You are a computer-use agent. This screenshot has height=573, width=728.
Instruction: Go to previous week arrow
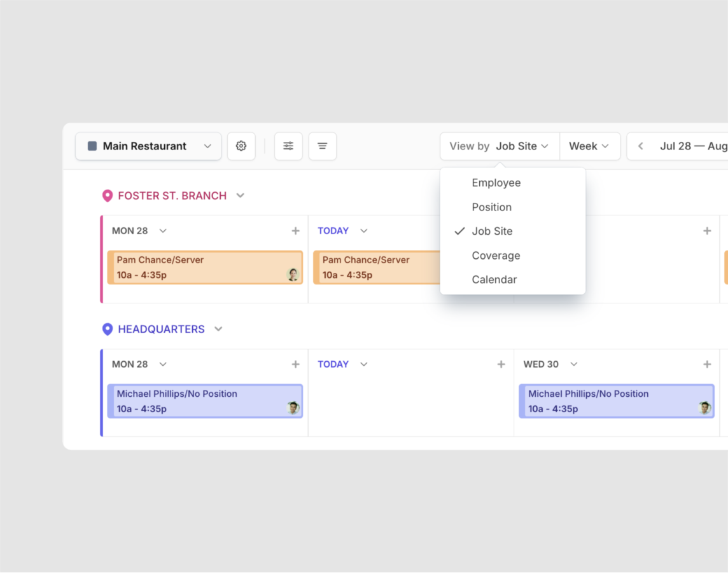point(641,146)
